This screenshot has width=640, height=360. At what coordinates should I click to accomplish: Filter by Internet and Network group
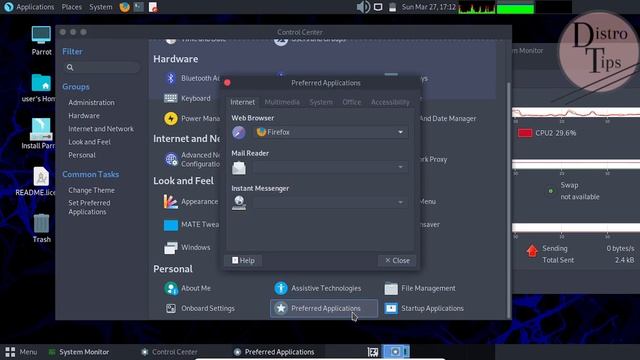[101, 129]
